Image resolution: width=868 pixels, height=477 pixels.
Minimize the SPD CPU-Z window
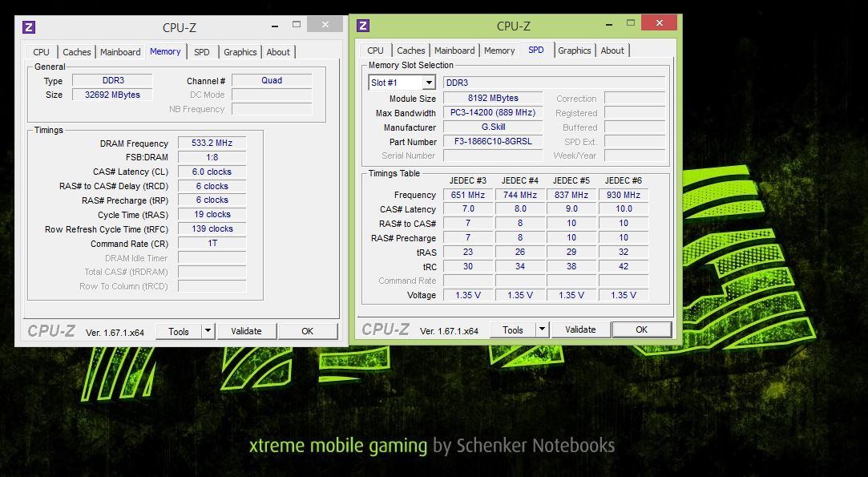click(609, 23)
